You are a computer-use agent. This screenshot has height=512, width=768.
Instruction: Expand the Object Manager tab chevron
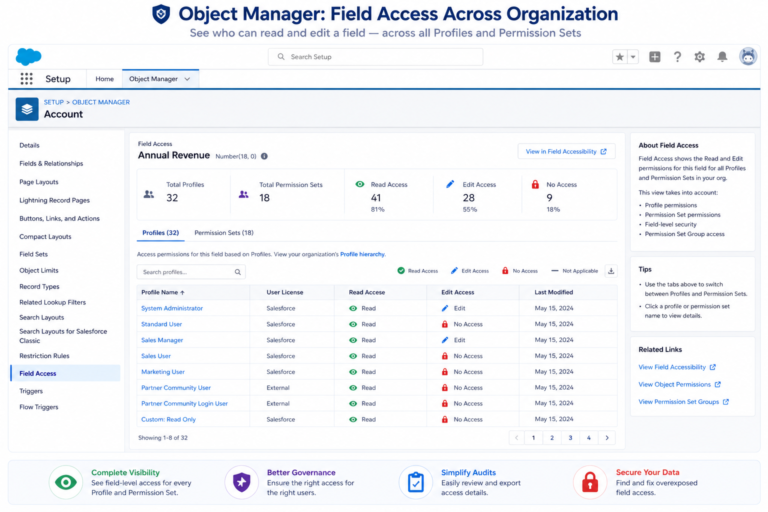tap(187, 79)
